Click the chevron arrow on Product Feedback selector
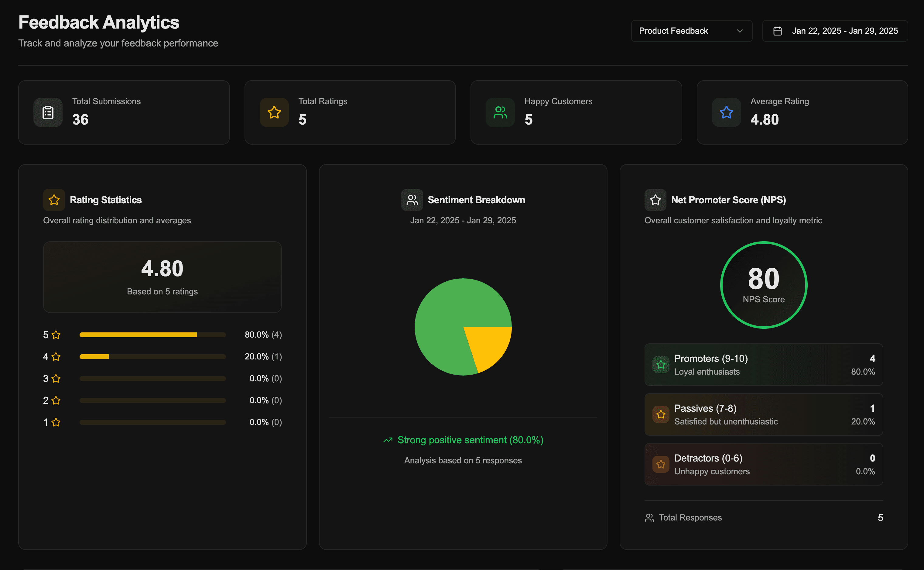 (x=739, y=31)
